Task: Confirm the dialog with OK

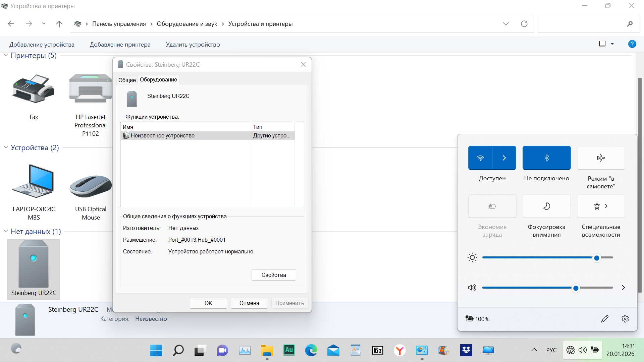Action: (x=208, y=303)
